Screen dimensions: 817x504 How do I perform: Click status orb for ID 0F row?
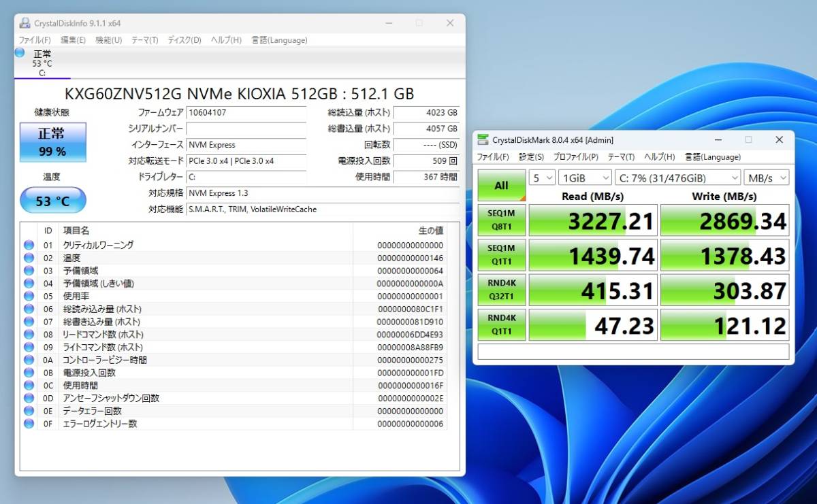(29, 424)
